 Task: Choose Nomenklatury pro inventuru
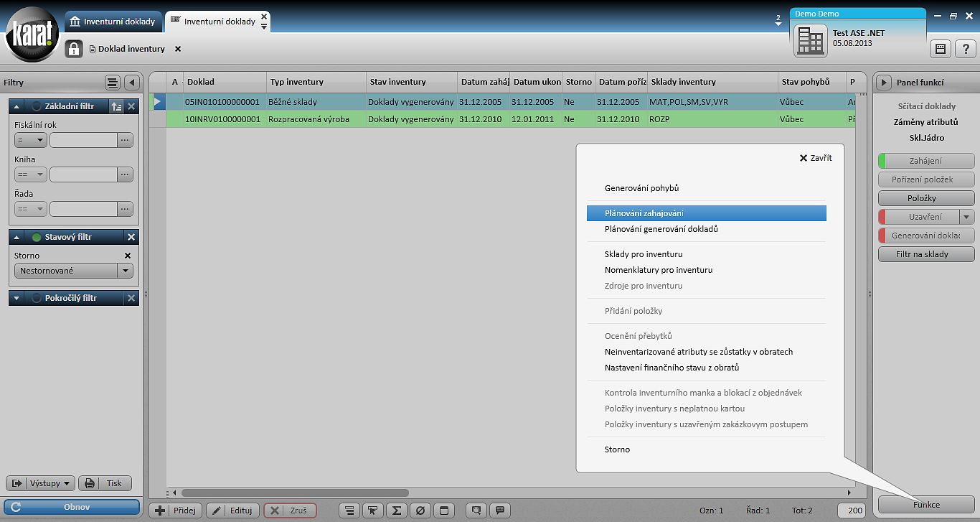(x=659, y=270)
